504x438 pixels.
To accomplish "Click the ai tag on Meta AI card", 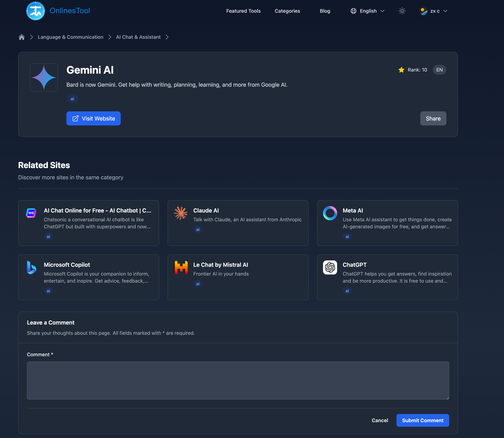I will point(347,237).
